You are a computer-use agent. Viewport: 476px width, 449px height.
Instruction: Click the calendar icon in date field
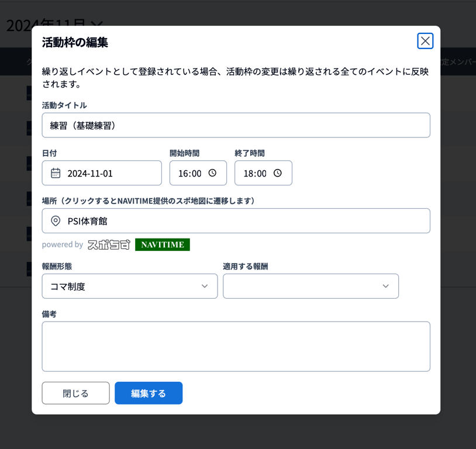point(56,173)
